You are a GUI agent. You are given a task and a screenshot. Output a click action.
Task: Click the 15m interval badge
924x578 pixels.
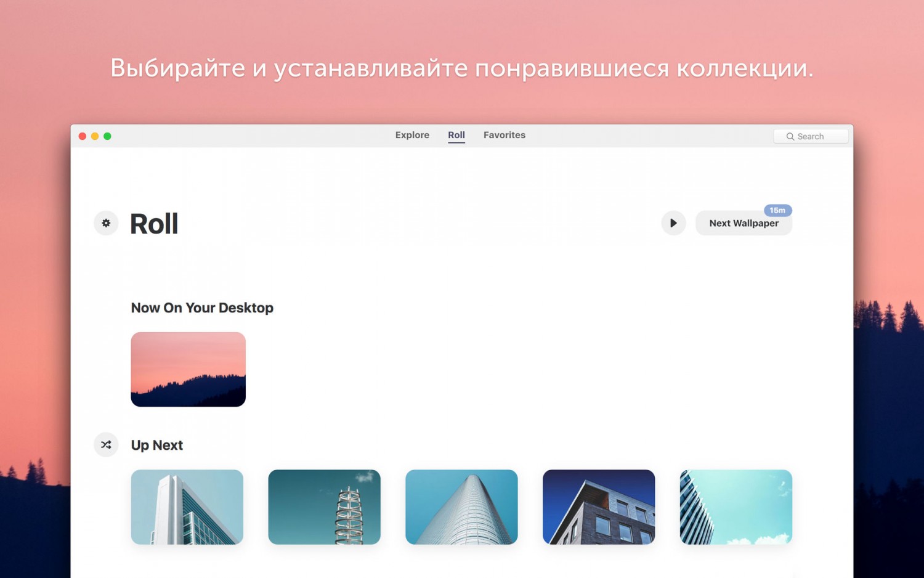[777, 210]
